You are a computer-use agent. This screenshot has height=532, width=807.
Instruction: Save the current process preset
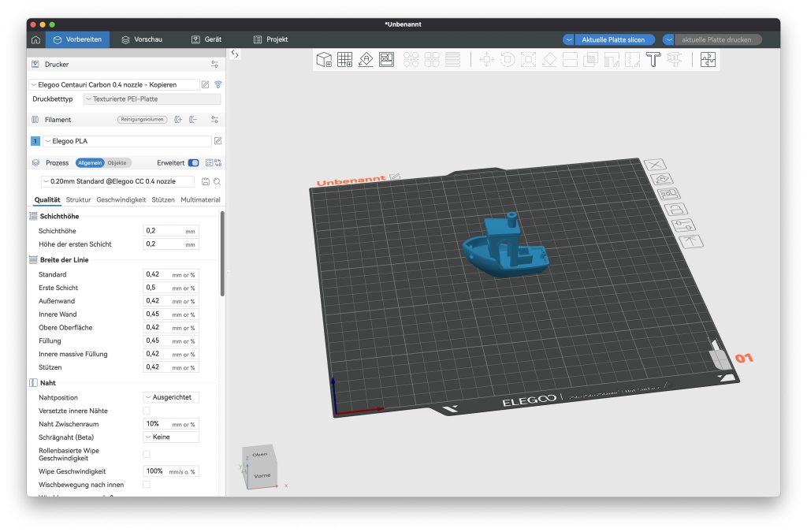click(206, 181)
